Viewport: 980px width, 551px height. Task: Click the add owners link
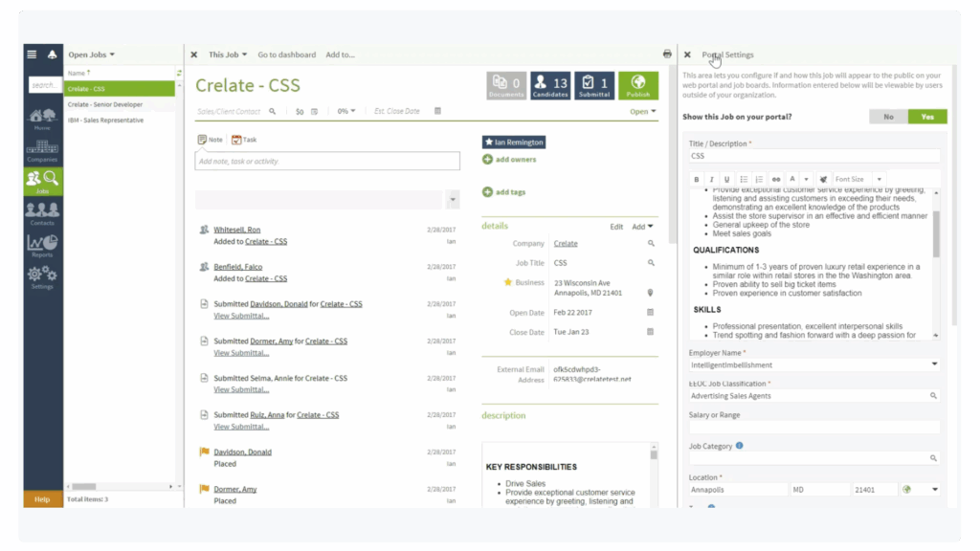tap(515, 160)
